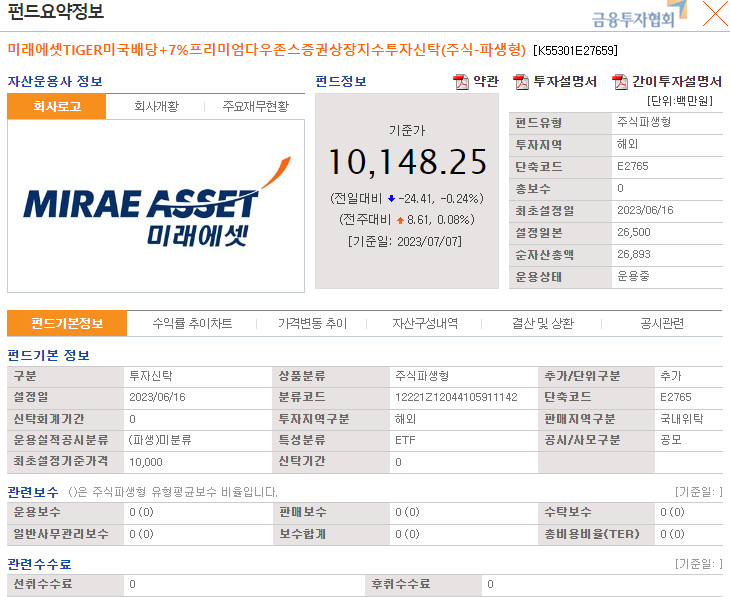
Task: Open the 결산 및 상환 tab
Action: [543, 323]
